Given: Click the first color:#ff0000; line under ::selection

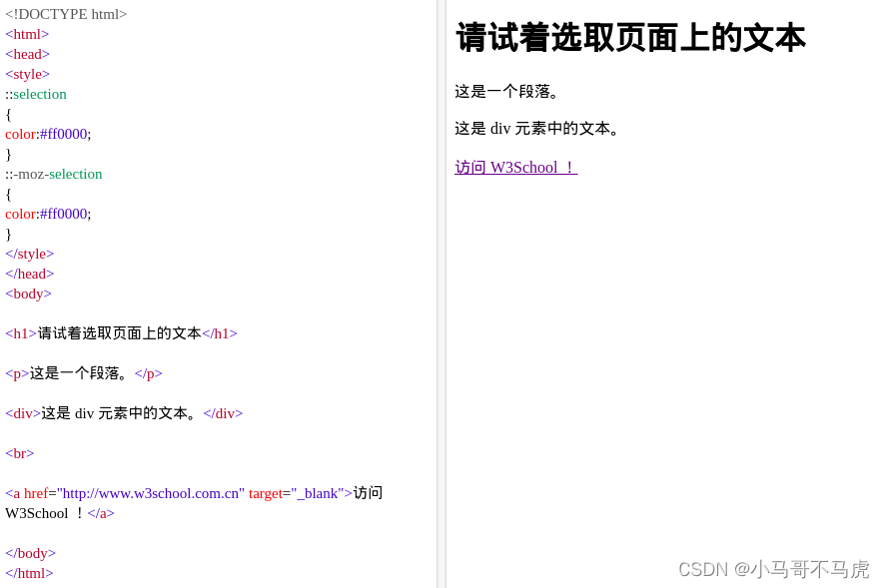Looking at the screenshot, I should click(48, 134).
